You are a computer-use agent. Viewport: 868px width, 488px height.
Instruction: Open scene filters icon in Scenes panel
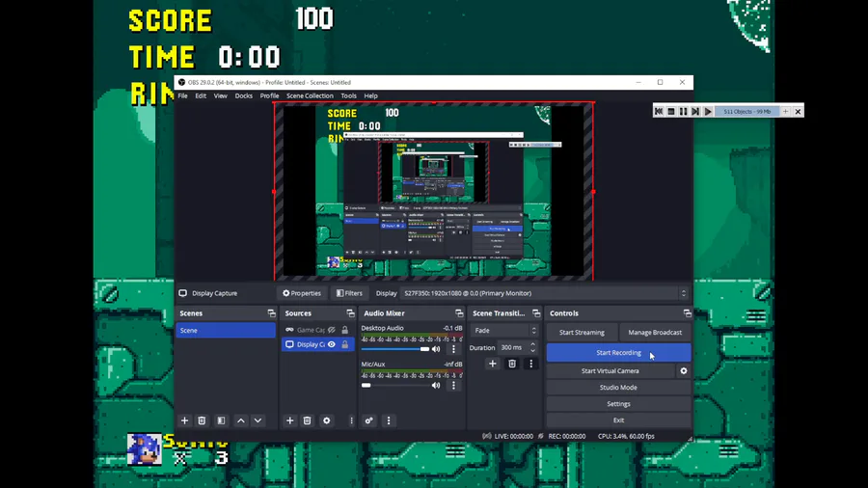coord(221,420)
